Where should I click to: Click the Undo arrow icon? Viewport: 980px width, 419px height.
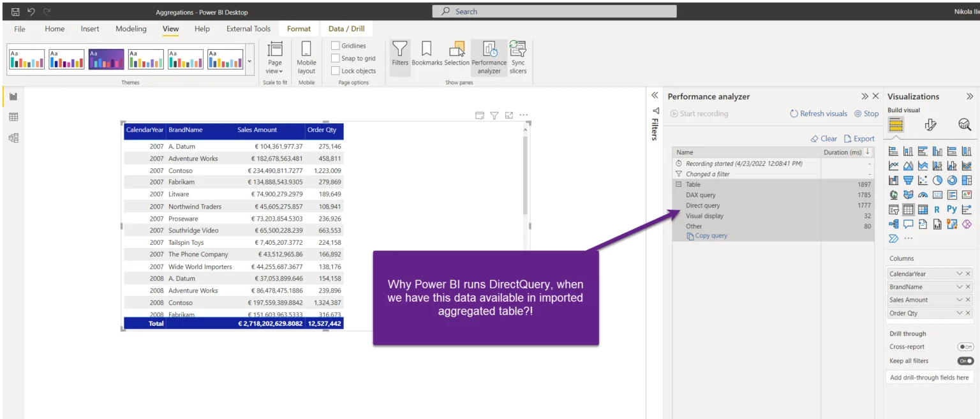pos(31,11)
